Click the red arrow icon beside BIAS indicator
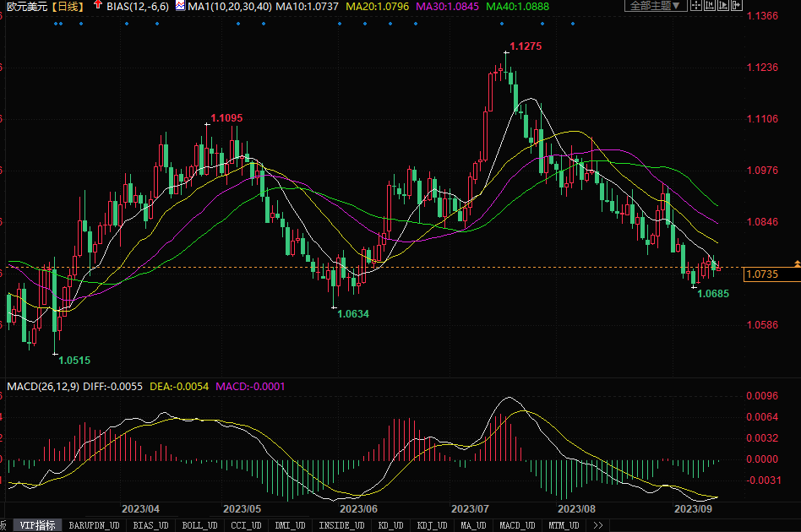Viewport: 801px width, 532px height. pyautogui.click(x=98, y=6)
